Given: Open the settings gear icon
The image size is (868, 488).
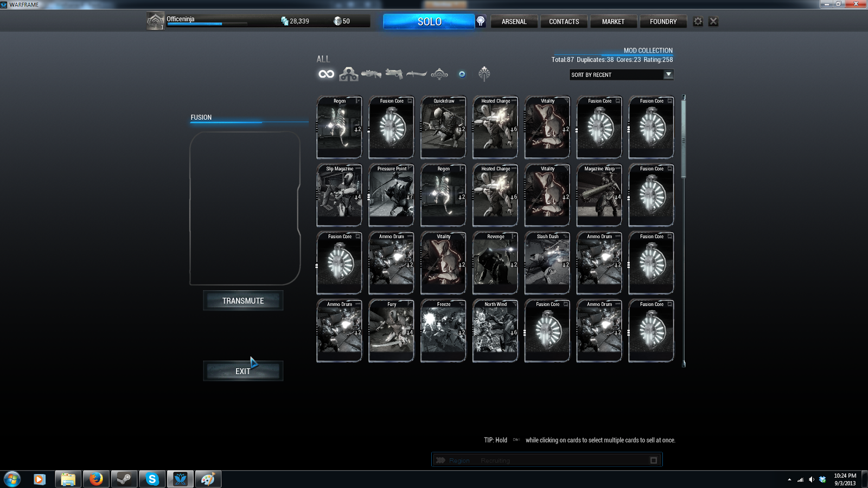Looking at the screenshot, I should (698, 22).
